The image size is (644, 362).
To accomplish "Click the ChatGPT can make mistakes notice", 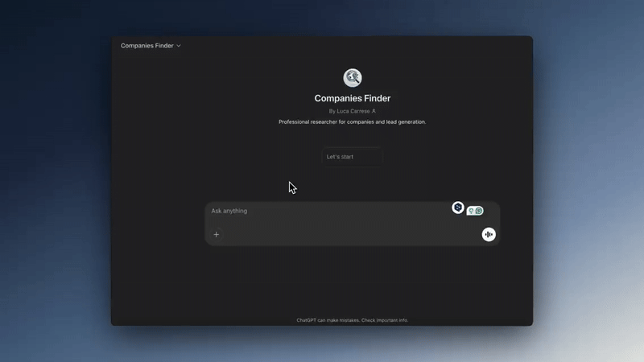I will [x=353, y=320].
